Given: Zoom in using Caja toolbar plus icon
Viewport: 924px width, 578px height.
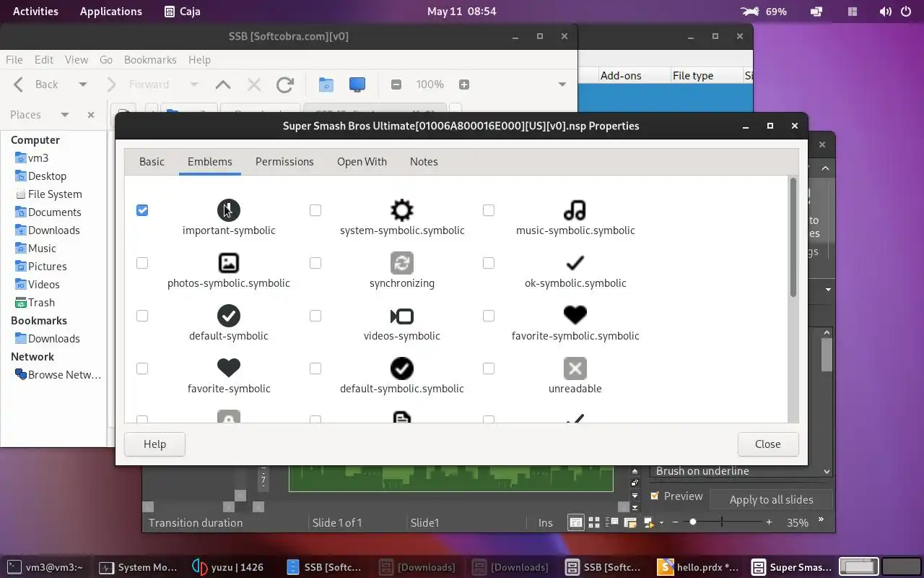Looking at the screenshot, I should coord(464,85).
